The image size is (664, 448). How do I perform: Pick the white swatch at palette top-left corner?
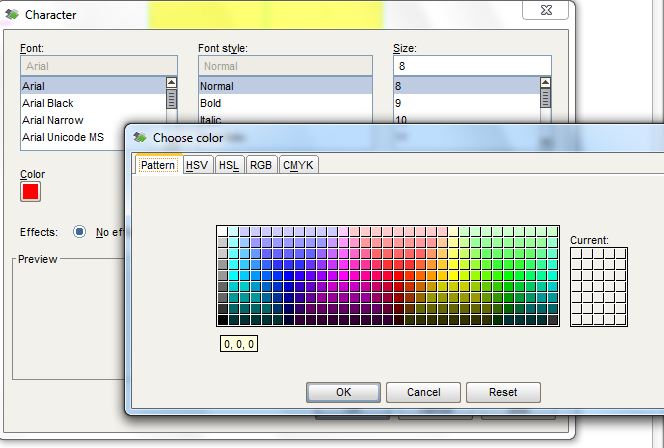222,231
